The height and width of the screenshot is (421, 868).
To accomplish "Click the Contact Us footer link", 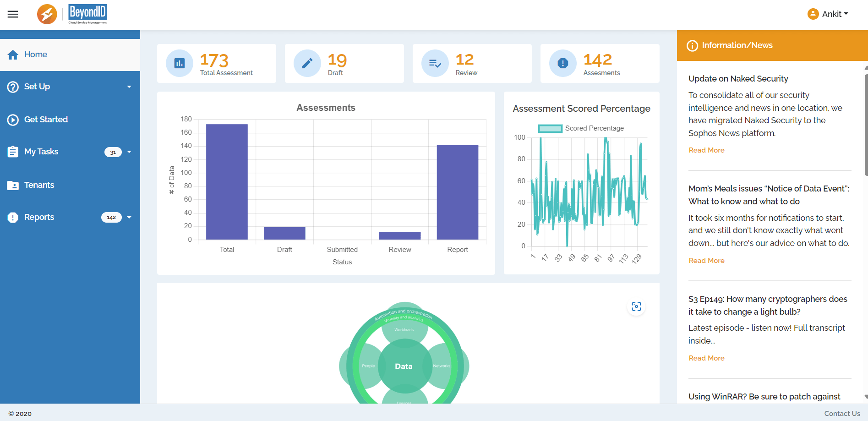I will pyautogui.click(x=842, y=413).
